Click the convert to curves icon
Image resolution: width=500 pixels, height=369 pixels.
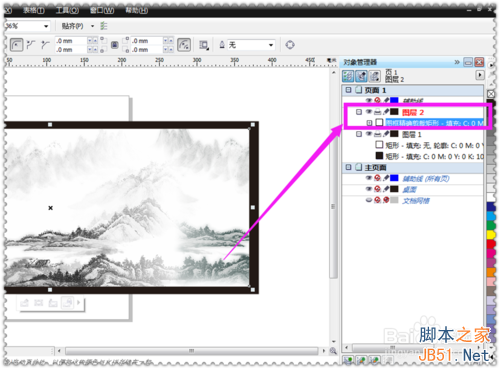tap(290, 45)
